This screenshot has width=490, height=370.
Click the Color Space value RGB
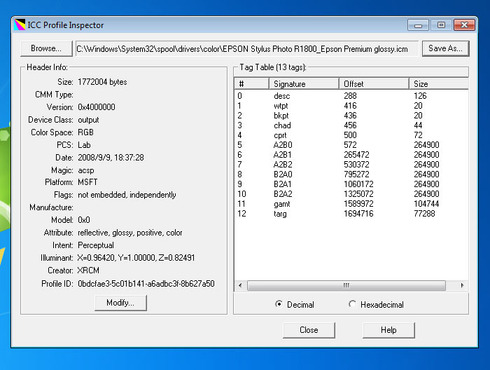pyautogui.click(x=85, y=132)
